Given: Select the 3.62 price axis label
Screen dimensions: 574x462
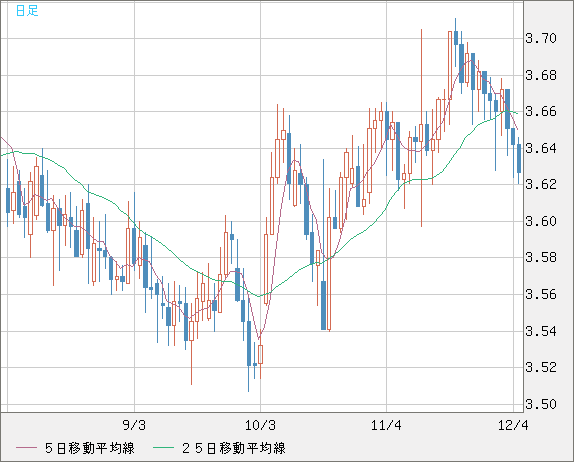Looking at the screenshot, I should pos(541,184).
